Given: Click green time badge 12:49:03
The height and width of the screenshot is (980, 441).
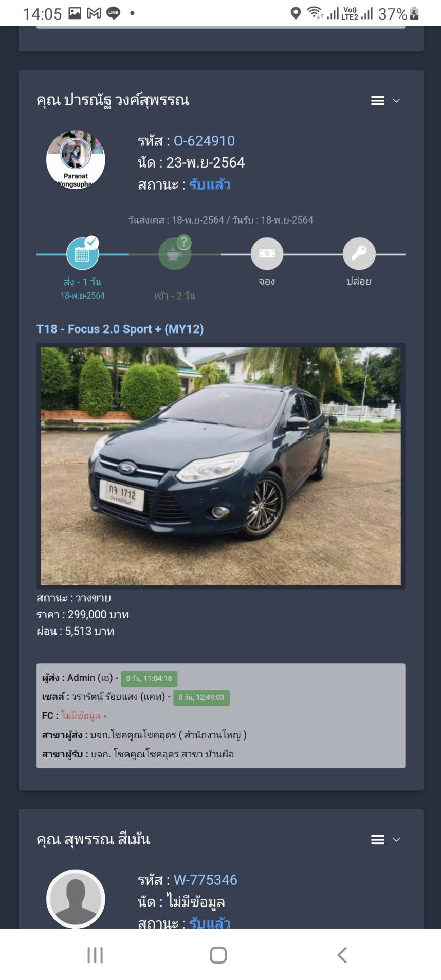Looking at the screenshot, I should (201, 697).
